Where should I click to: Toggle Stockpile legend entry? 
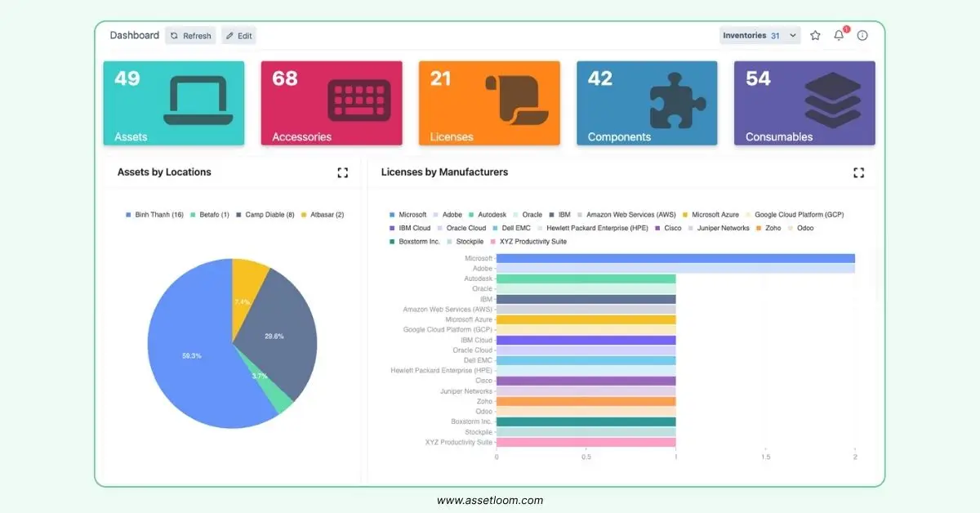click(x=465, y=242)
